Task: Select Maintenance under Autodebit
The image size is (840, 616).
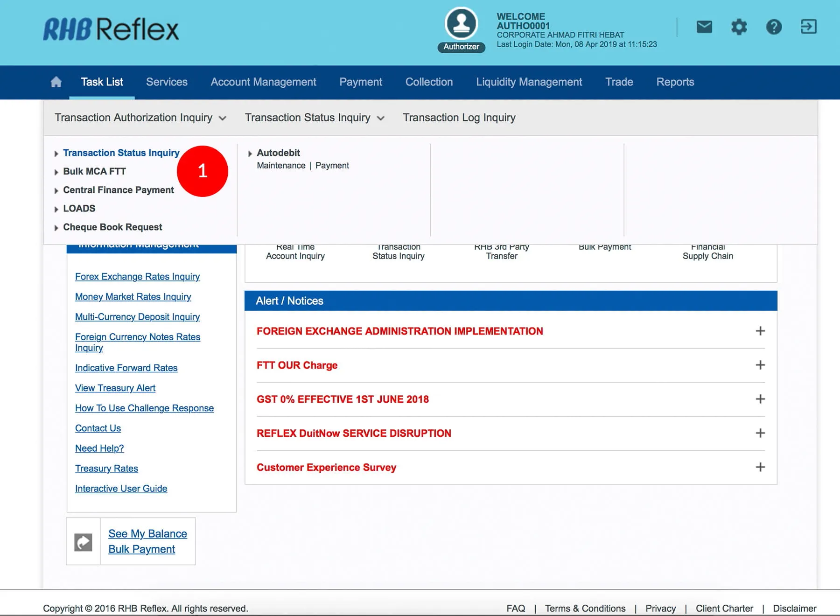Action: [281, 166]
